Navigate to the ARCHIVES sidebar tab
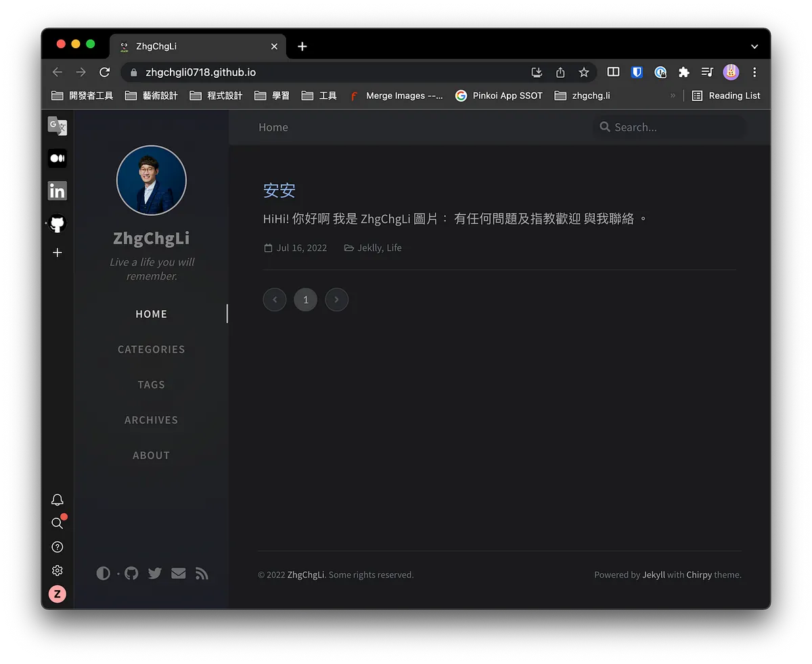Screen dimensions: 812x664 (x=151, y=420)
